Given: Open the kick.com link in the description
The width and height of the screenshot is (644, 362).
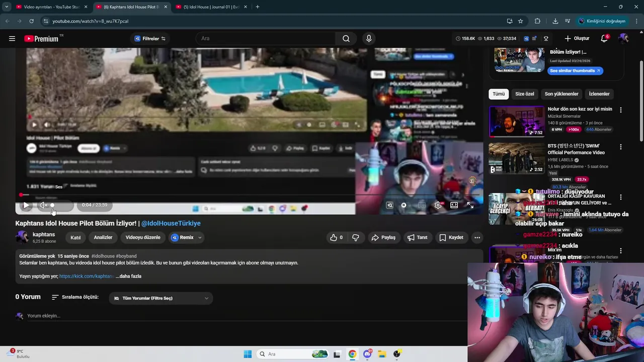Looking at the screenshot, I should click(86, 276).
